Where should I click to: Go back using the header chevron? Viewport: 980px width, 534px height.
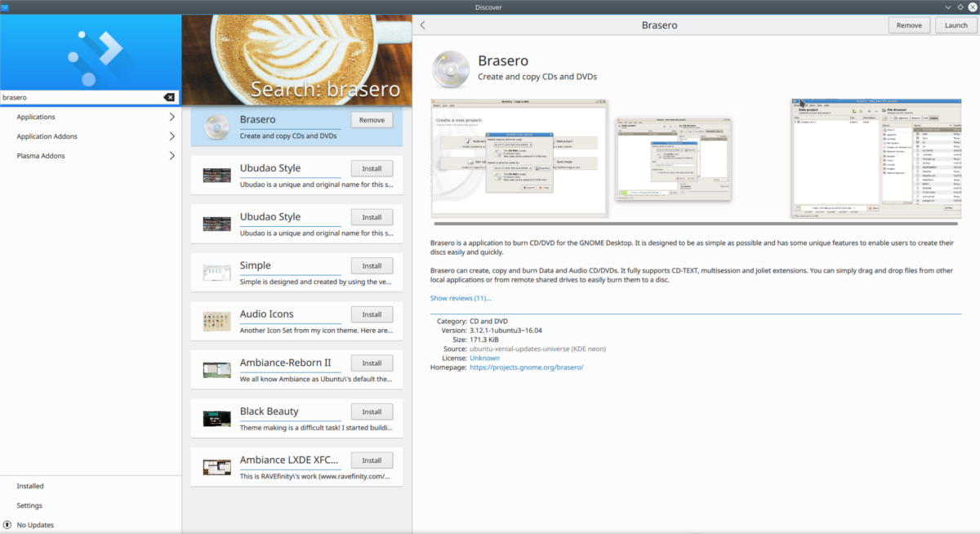[422, 25]
